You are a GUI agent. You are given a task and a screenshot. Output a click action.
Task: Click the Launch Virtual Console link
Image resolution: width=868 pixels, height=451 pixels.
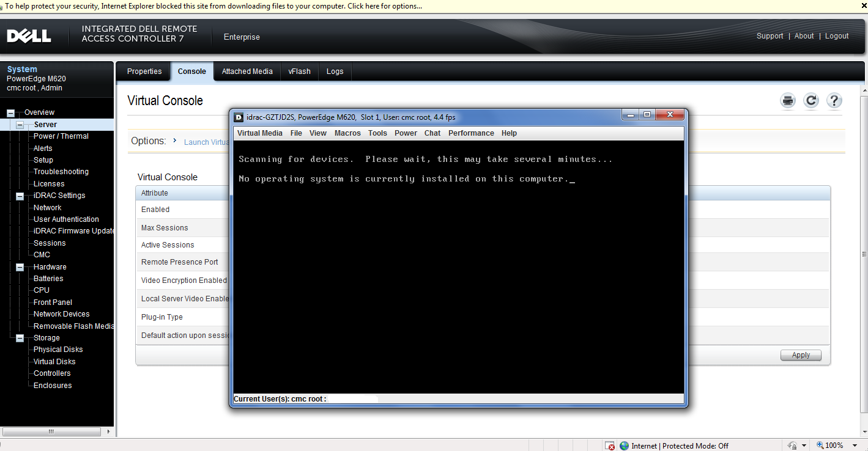[x=207, y=142]
